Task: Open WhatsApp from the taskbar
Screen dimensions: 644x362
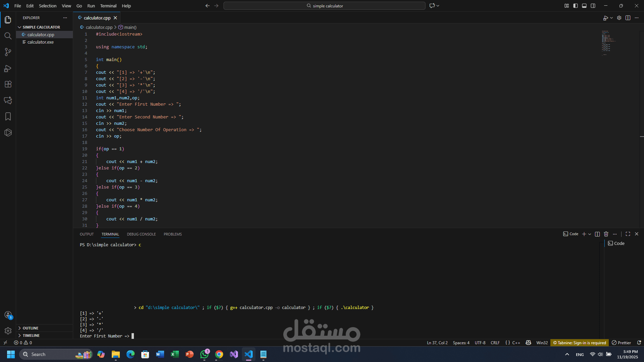Action: (204, 354)
